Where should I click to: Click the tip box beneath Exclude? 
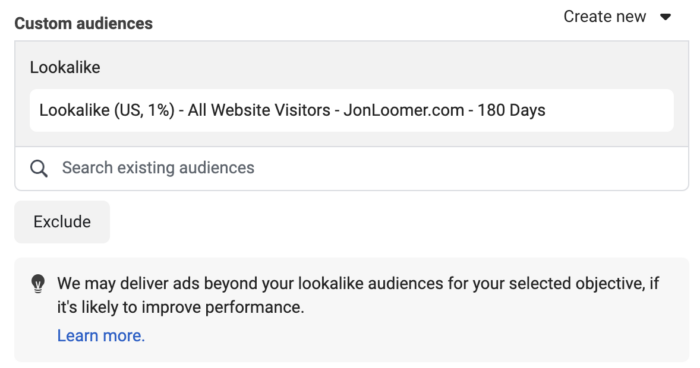[352, 309]
